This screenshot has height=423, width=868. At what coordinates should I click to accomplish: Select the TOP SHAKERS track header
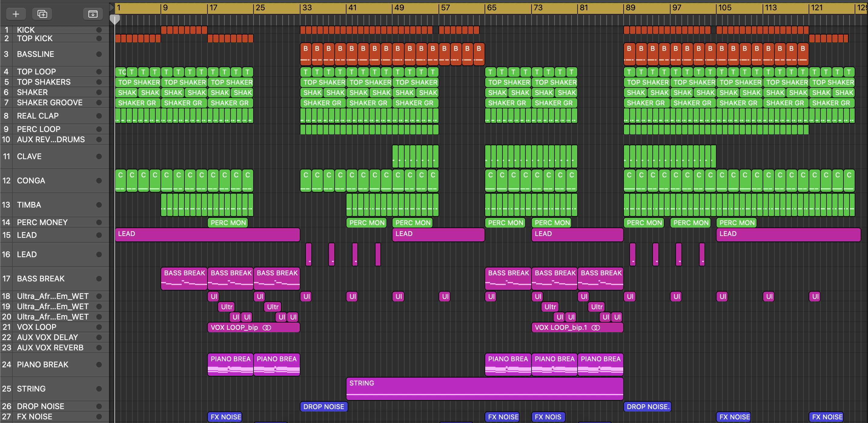click(x=55, y=82)
